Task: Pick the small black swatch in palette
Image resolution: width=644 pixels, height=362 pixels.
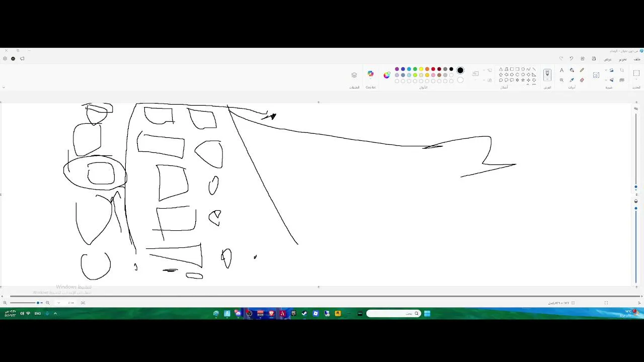Action: pyautogui.click(x=451, y=69)
